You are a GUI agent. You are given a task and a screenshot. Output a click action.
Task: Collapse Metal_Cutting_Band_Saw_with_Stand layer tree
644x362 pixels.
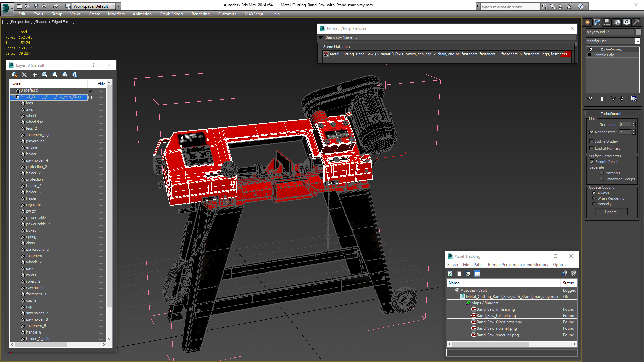click(12, 97)
